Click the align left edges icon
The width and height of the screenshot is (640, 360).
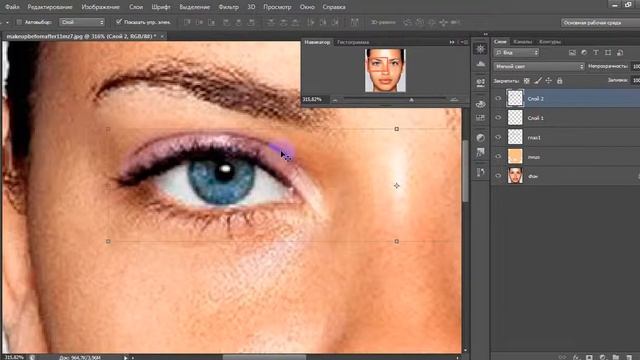click(226, 22)
